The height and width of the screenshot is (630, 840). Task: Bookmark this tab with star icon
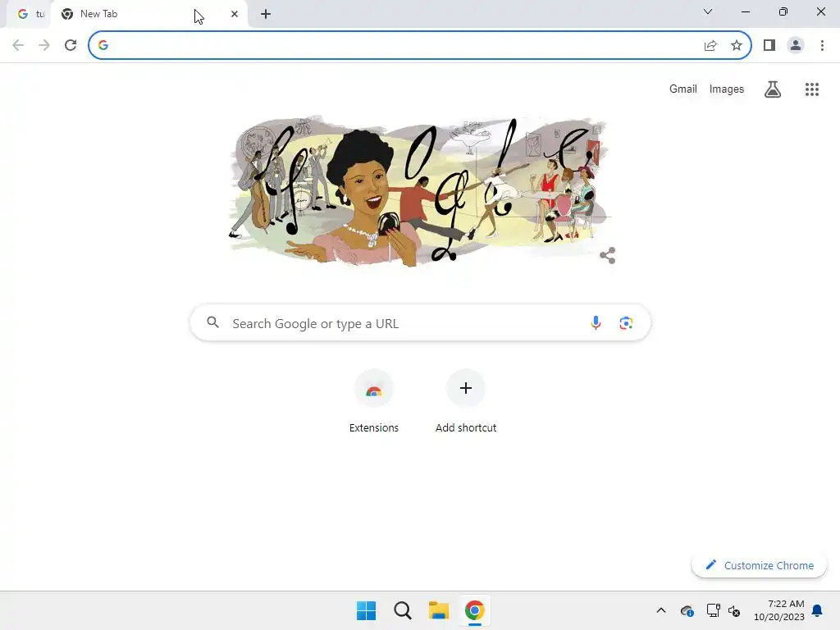(736, 46)
